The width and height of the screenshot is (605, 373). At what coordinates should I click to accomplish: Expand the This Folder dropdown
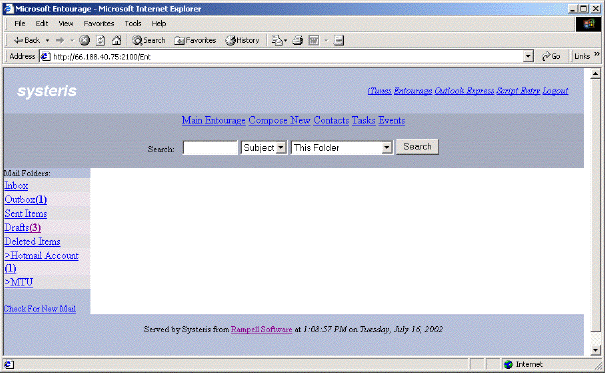[x=386, y=147]
